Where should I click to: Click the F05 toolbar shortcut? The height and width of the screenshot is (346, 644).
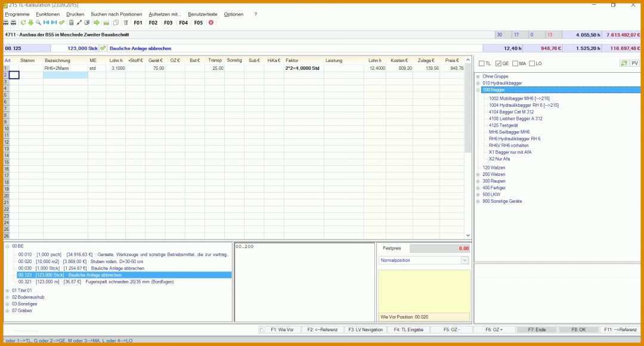click(x=199, y=23)
